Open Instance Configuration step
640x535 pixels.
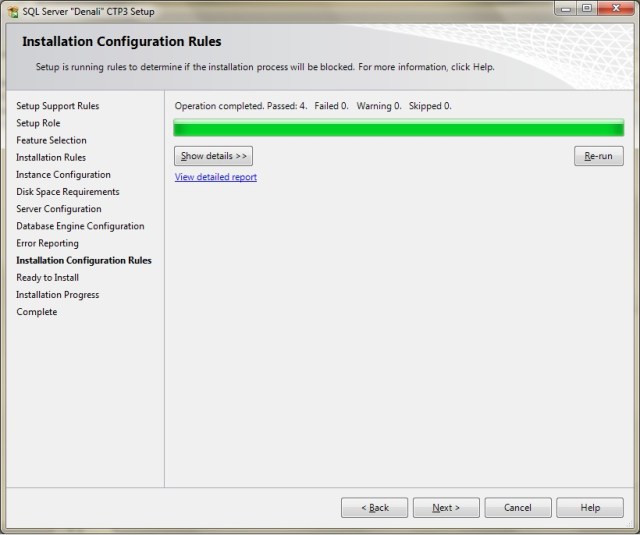(x=63, y=174)
